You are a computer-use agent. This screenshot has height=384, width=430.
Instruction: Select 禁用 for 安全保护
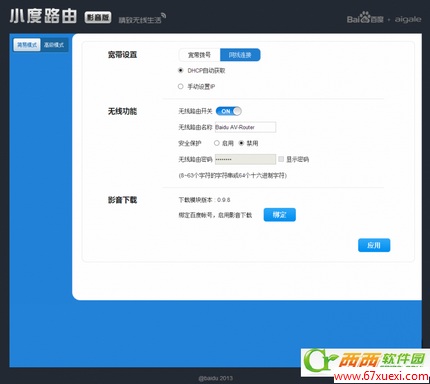tap(241, 143)
